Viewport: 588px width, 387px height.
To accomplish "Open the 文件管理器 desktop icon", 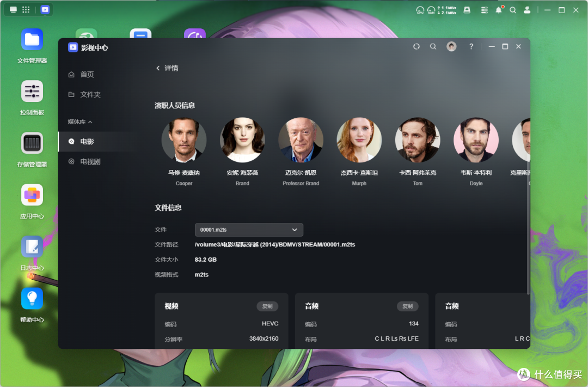I will pos(32,39).
